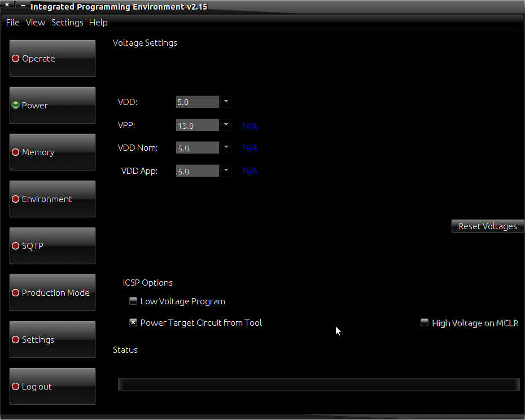Click the VDD App value field
The image size is (525, 420).
[x=198, y=171]
